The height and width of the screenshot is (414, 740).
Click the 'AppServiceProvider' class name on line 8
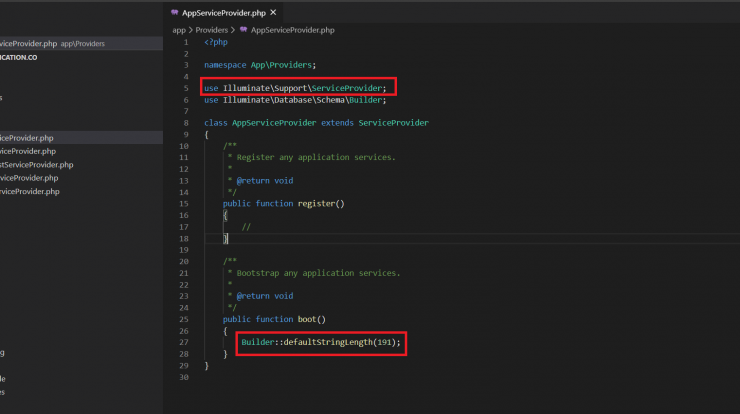coord(274,123)
